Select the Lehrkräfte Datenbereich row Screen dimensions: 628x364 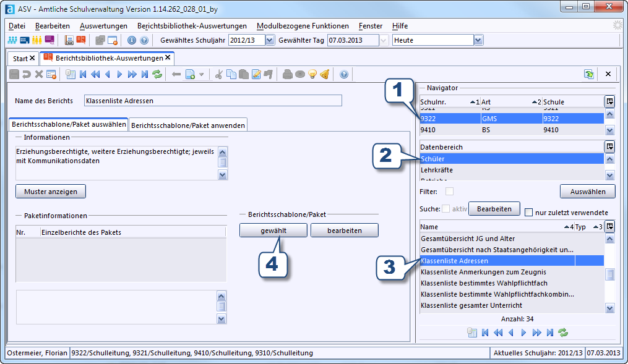click(x=512, y=170)
